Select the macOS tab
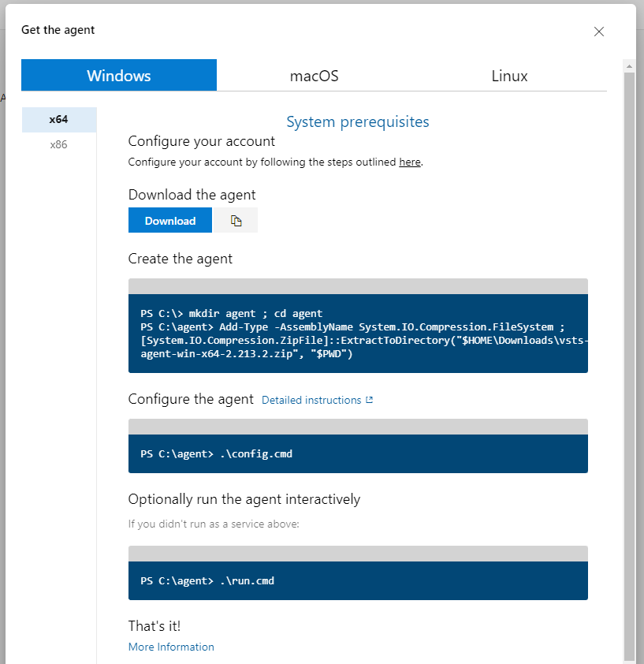644x664 pixels. coord(314,76)
